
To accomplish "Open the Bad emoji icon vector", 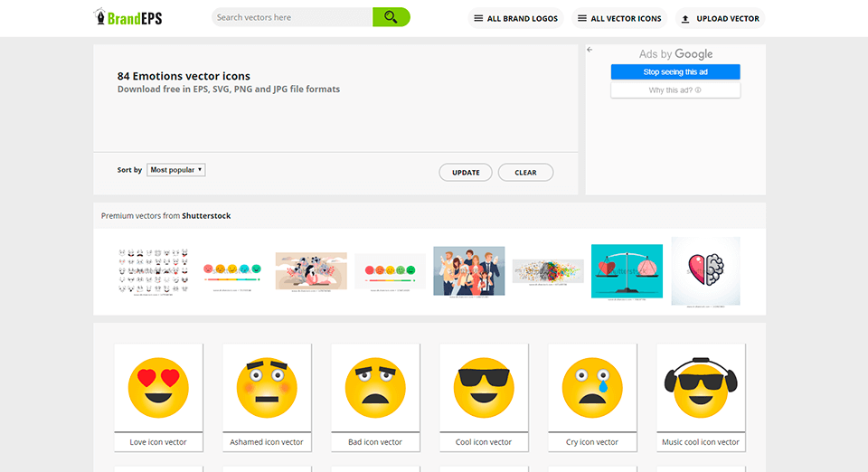I will click(x=375, y=388).
